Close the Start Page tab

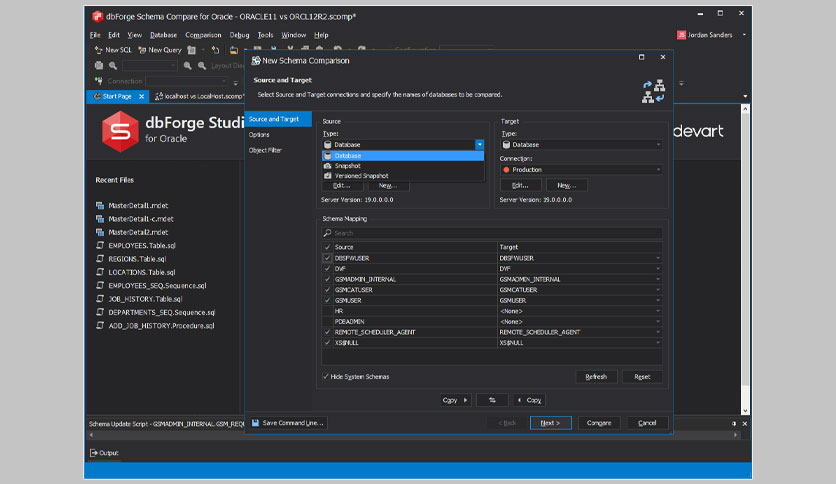pyautogui.click(x=141, y=96)
